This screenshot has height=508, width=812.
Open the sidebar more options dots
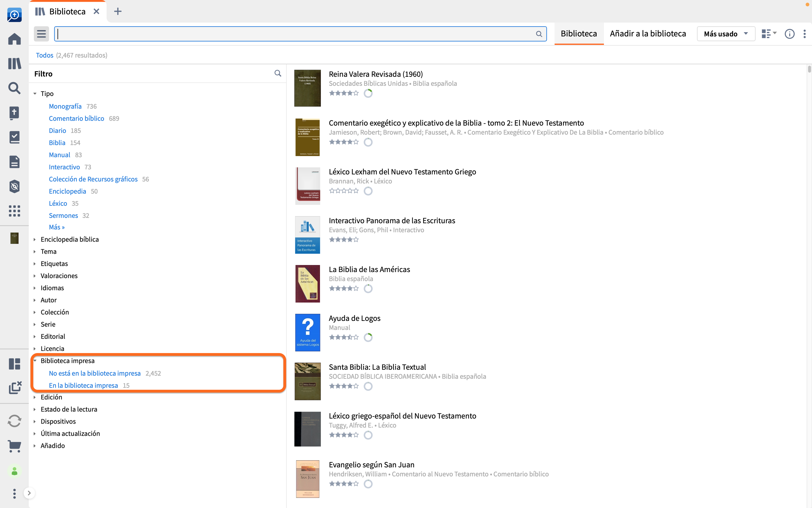tap(14, 494)
